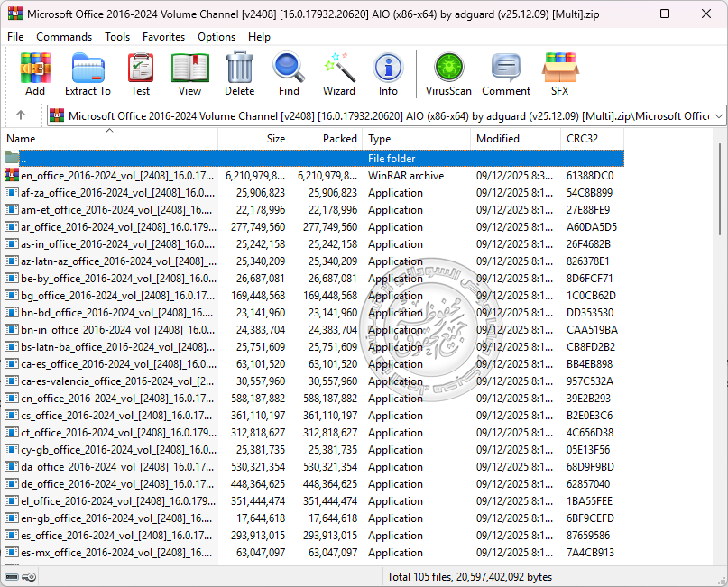Click the parent folder icon in the '..' row
The image size is (728, 587).
pyautogui.click(x=12, y=158)
